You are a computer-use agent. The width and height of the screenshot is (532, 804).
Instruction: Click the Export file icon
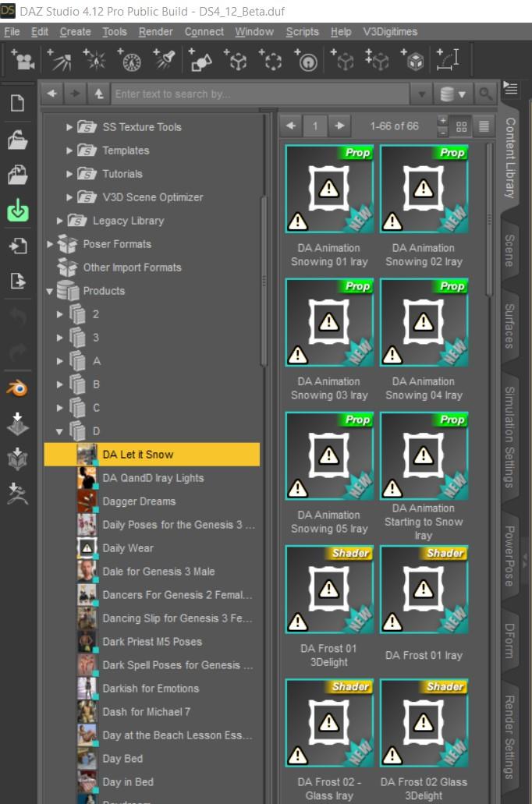click(17, 281)
